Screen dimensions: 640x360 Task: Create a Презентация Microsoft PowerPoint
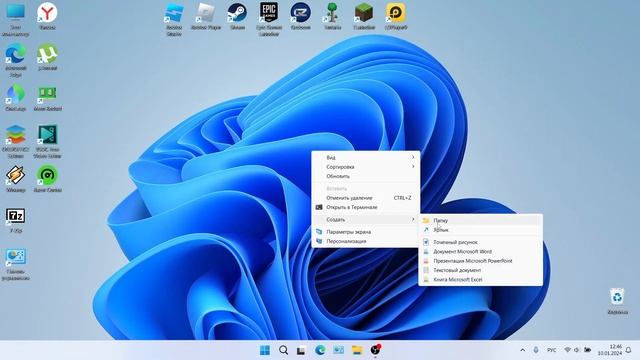481,261
